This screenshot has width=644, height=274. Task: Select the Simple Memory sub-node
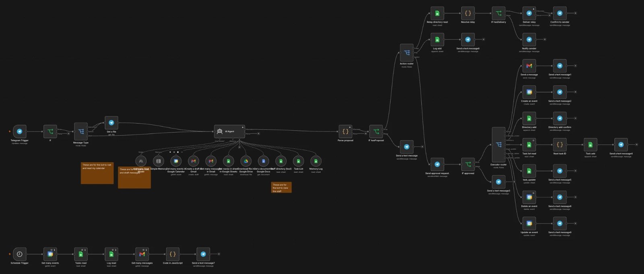point(159,161)
